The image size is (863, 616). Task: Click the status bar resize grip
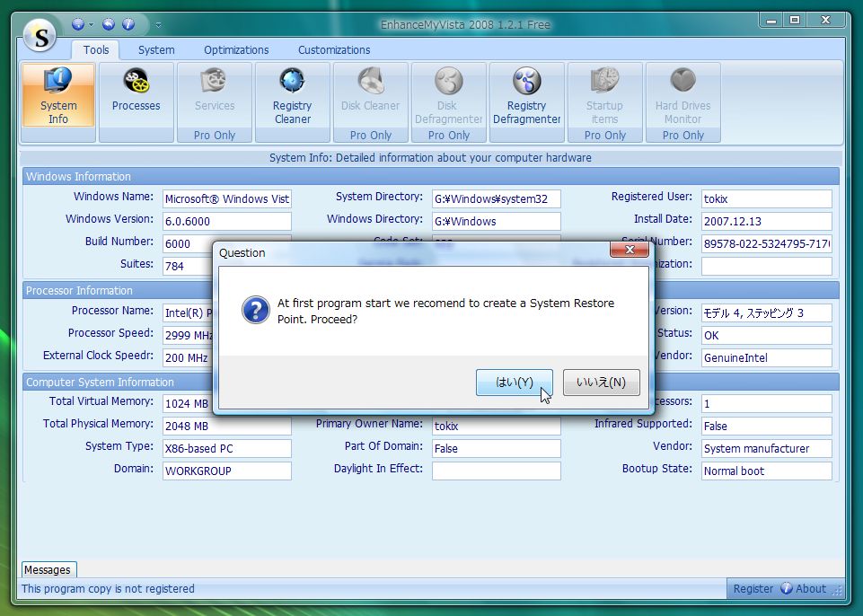837,590
